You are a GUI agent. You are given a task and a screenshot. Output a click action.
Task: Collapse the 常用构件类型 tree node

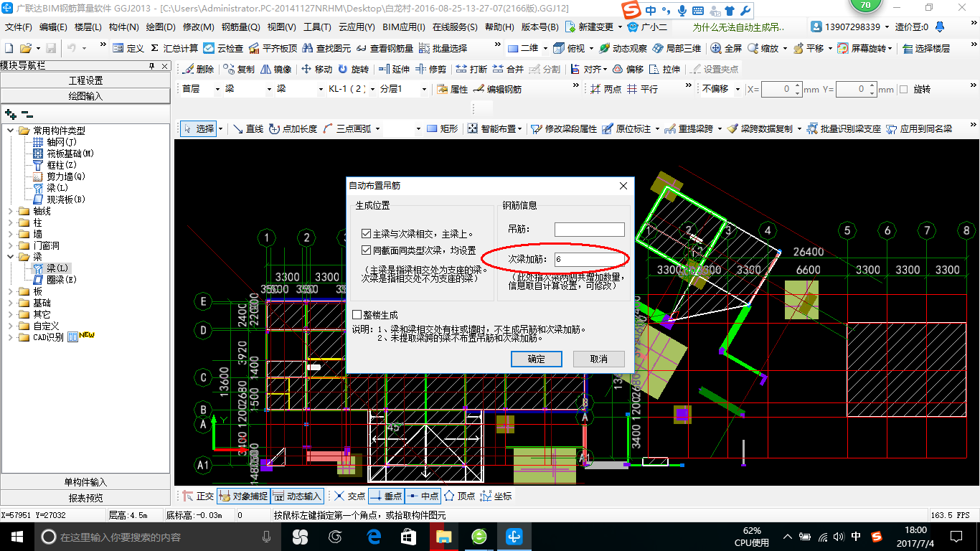[11, 131]
